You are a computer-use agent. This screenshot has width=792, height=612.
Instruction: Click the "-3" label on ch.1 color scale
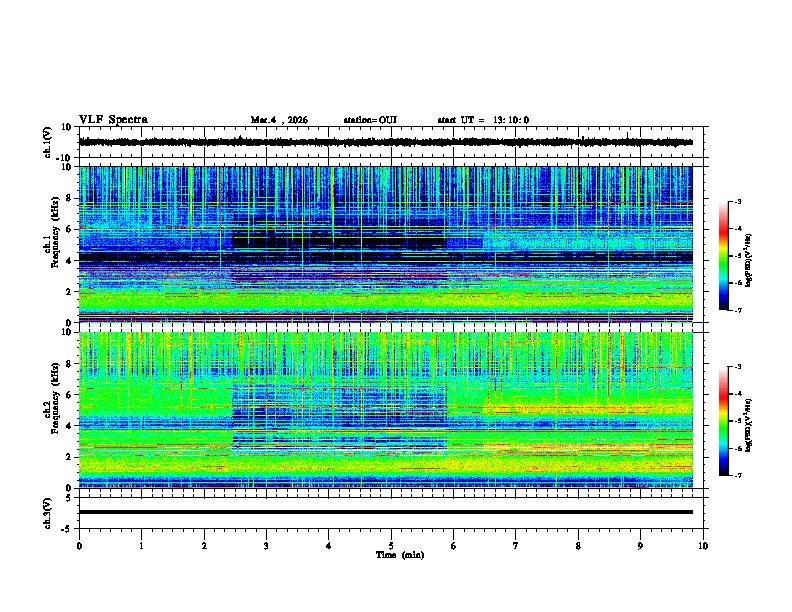(x=737, y=202)
